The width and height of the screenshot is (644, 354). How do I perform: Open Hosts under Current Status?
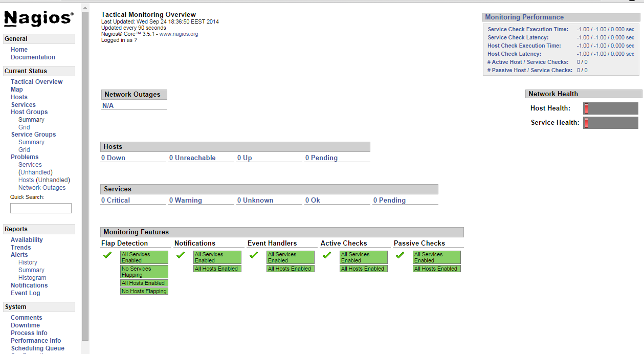click(x=19, y=97)
